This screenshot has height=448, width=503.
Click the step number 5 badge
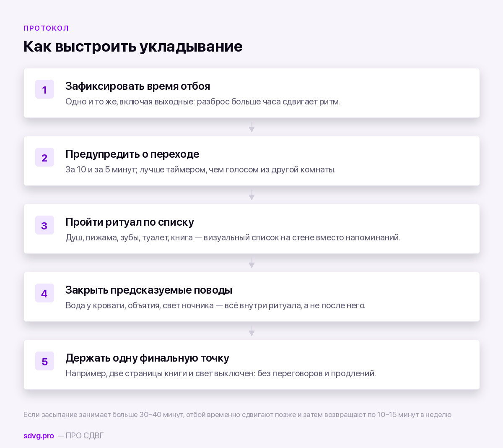pos(44,361)
